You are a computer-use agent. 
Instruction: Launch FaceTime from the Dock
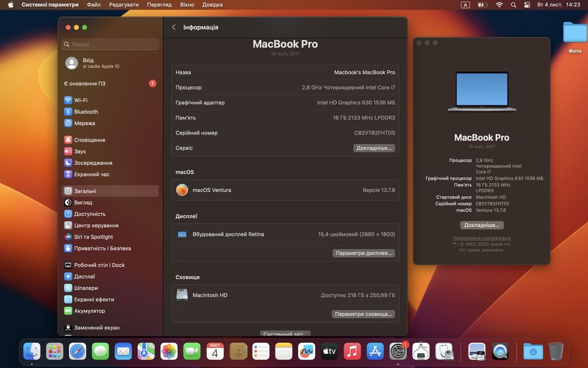[x=192, y=352]
